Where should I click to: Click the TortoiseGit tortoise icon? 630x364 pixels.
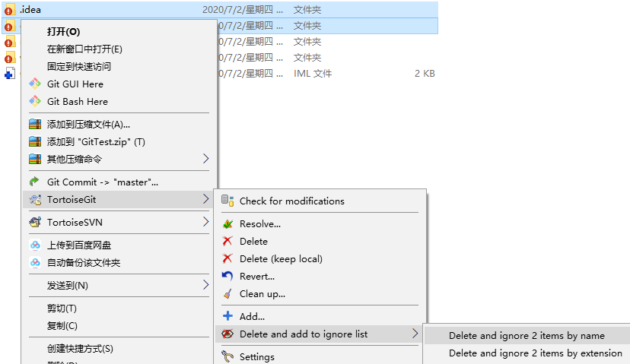coord(35,199)
